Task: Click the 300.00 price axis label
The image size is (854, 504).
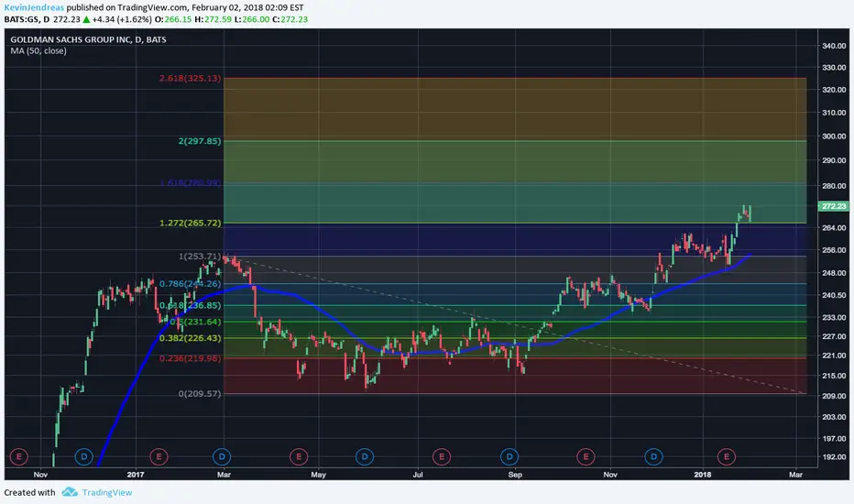Action: point(834,137)
